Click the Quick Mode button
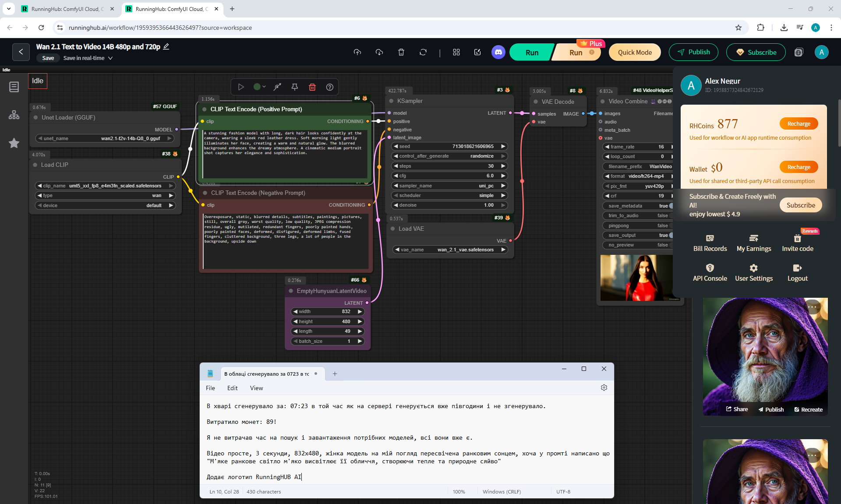Viewport: 841px width, 504px height. [x=634, y=52]
